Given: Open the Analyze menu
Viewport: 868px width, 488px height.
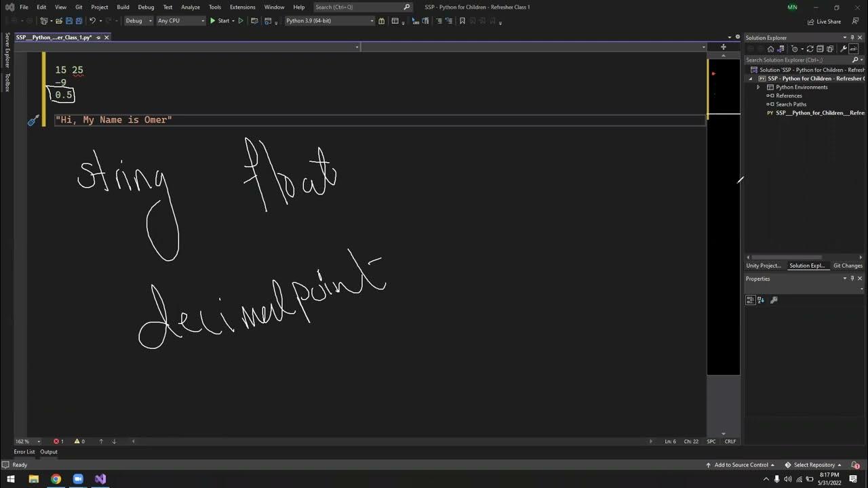Looking at the screenshot, I should [191, 7].
